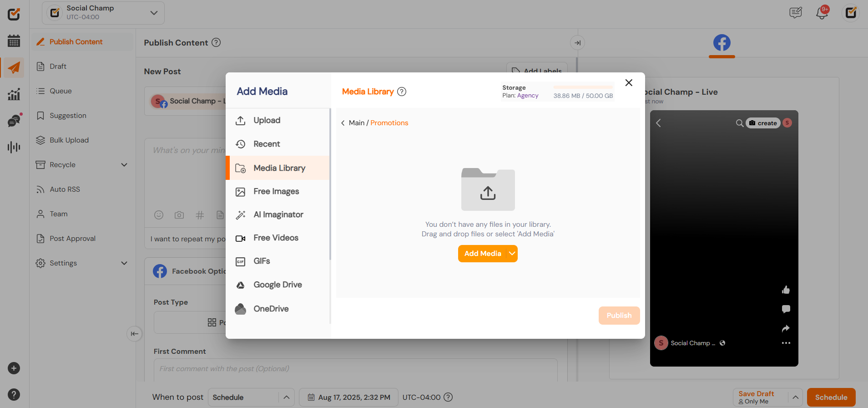Image resolution: width=868 pixels, height=408 pixels.
Task: Select GIFs option
Action: tap(278, 261)
